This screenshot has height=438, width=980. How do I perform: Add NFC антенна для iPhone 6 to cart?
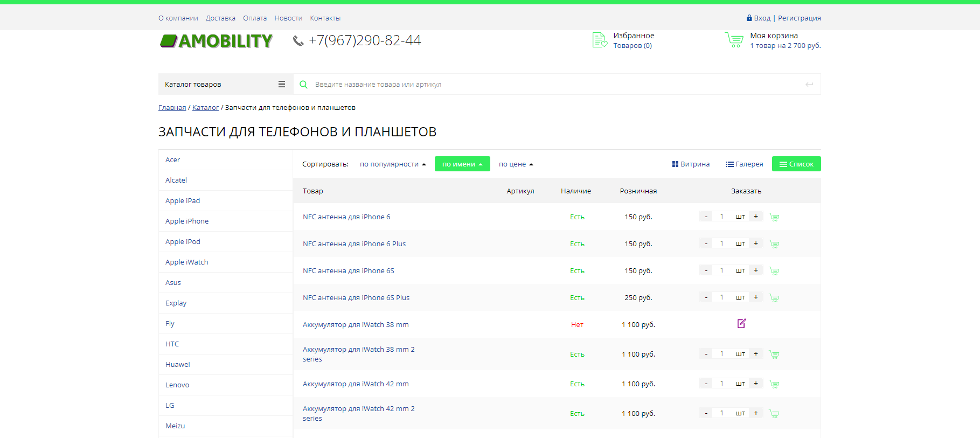coord(774,217)
